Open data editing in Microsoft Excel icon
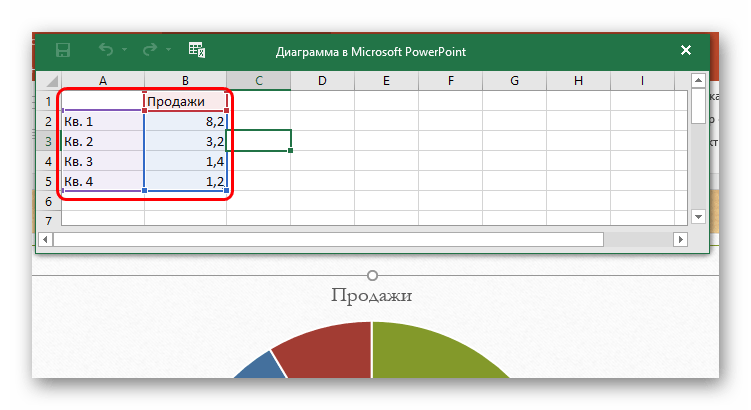The image size is (751, 410). tap(197, 49)
